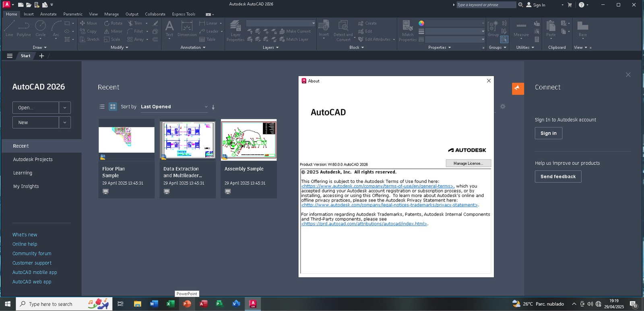Click the Trim tool

click(x=135, y=23)
